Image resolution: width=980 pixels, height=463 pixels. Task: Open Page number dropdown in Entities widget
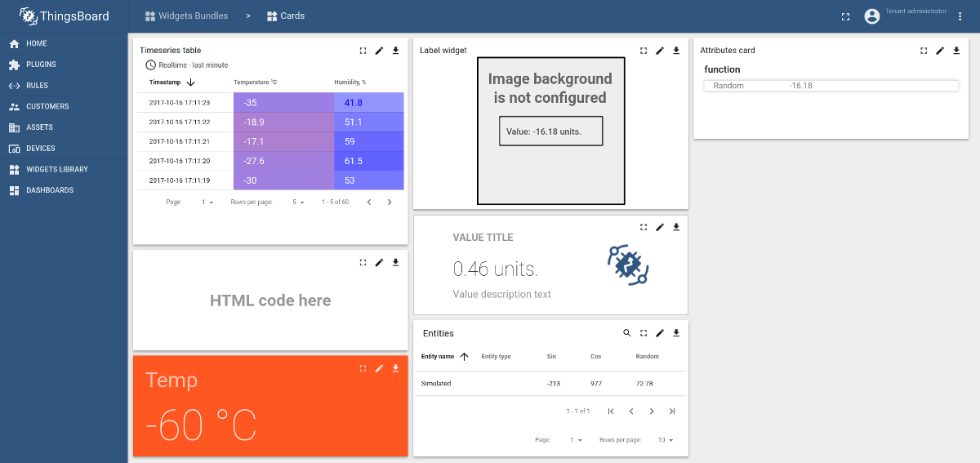tap(577, 440)
